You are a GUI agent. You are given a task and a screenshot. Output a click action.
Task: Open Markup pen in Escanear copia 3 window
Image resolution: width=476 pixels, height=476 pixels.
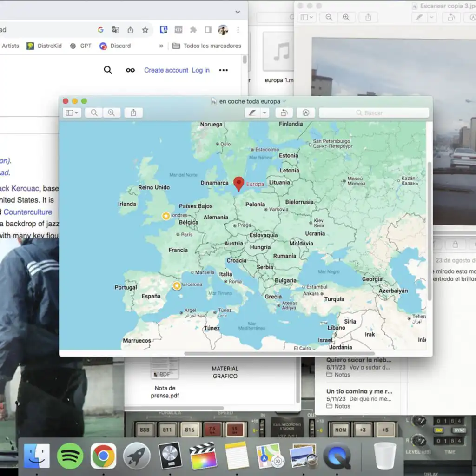click(420, 17)
